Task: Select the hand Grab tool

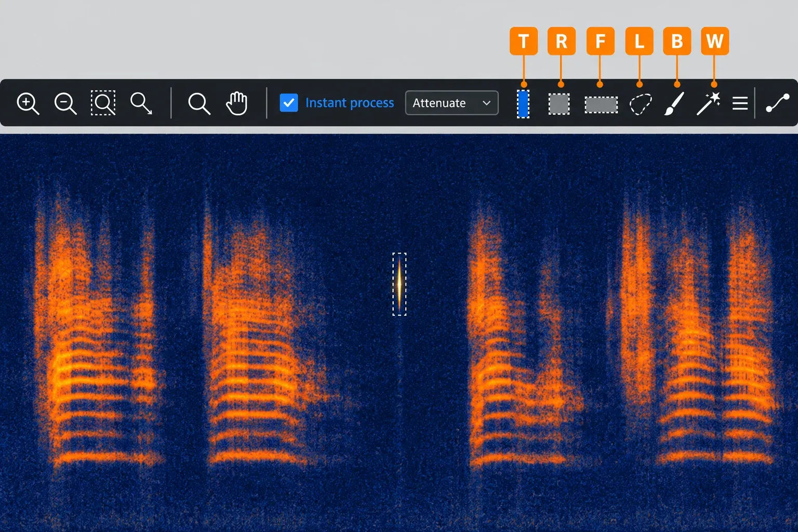Action: (236, 103)
